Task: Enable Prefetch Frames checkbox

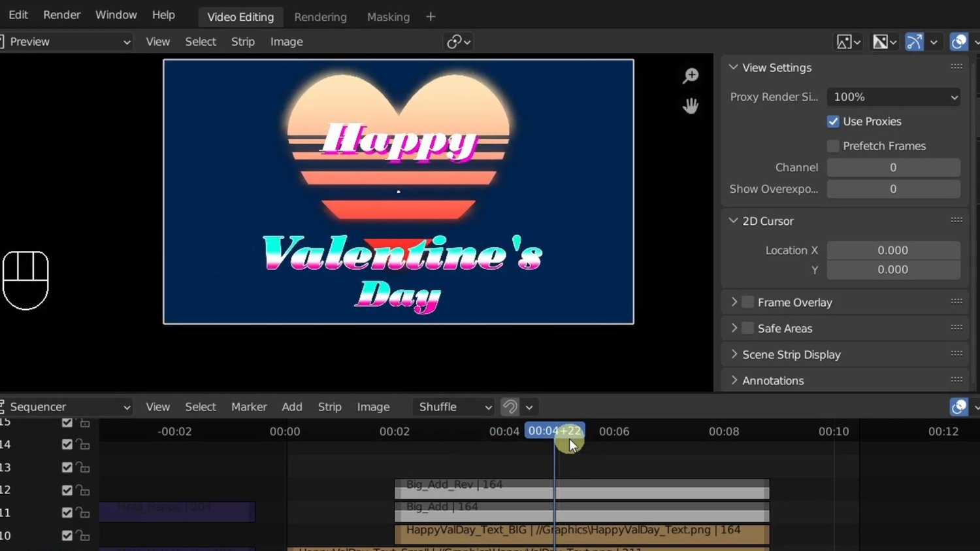Action: point(833,146)
